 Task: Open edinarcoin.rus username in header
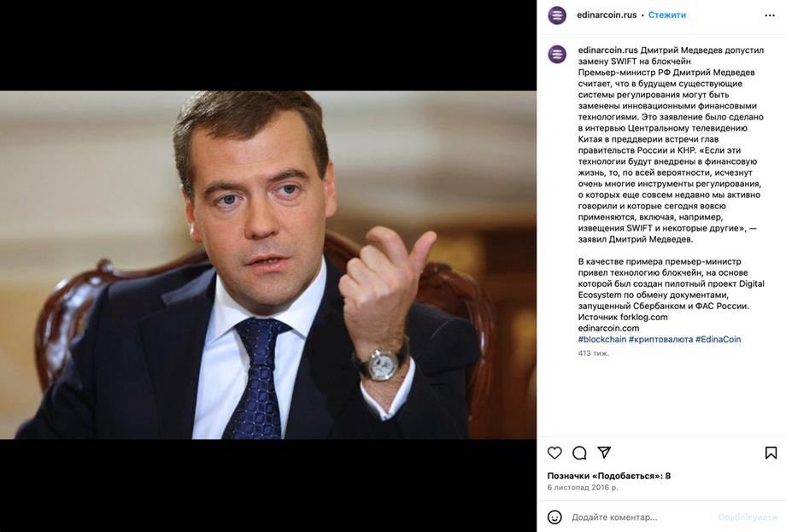(x=607, y=15)
